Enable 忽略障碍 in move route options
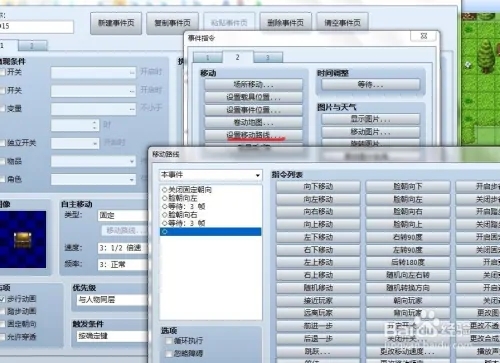The image size is (500, 363). 169,354
